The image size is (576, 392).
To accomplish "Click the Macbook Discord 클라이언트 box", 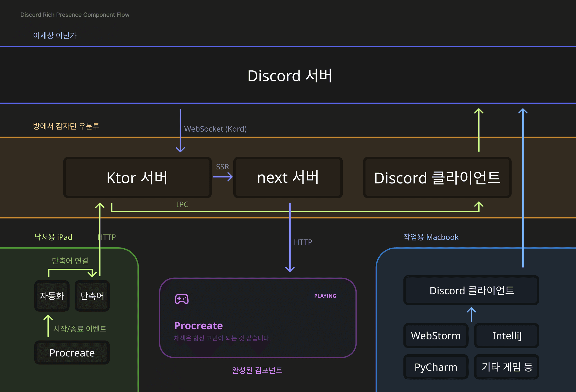I will [471, 290].
